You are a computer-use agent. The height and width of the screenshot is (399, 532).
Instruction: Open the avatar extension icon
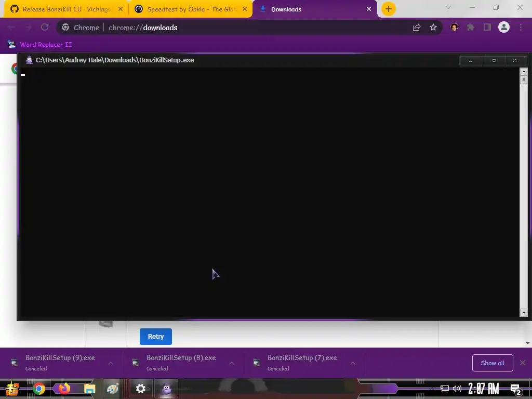click(454, 28)
